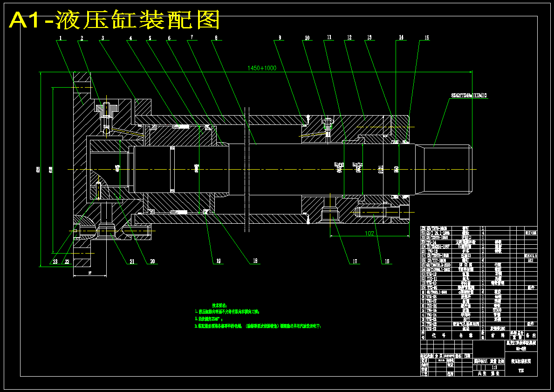Viewport: 554px width, 392px height.
Task: Select the 'M12' remark cell in parts list
Action: [530, 260]
